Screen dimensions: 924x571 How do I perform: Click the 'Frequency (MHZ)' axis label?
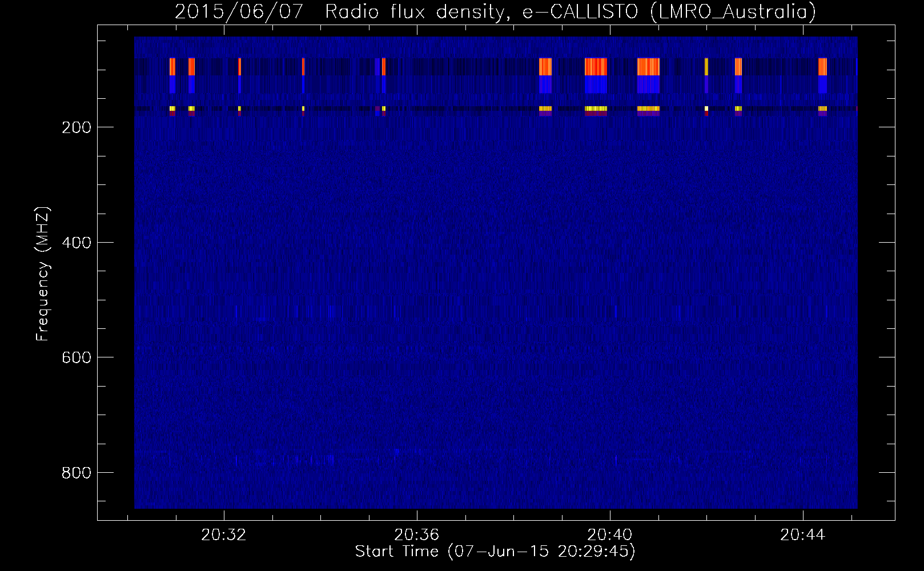[x=43, y=274]
